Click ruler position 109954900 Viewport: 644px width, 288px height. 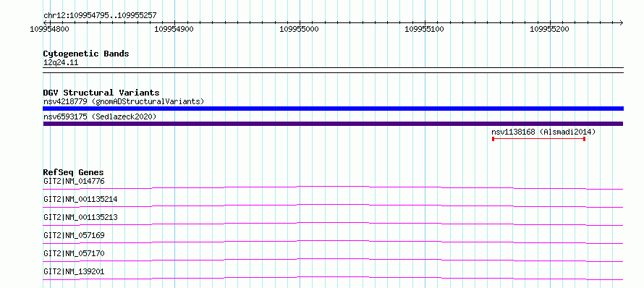click(x=174, y=29)
